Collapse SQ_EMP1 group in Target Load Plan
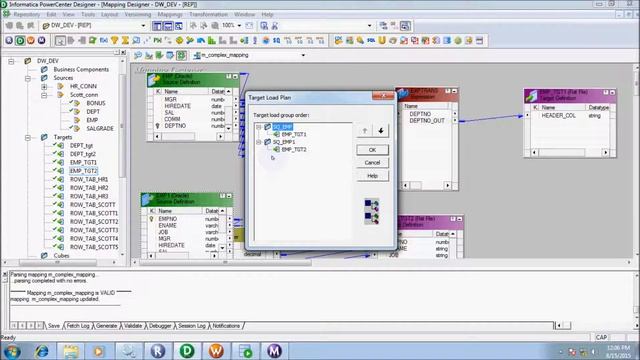 pyautogui.click(x=259, y=142)
